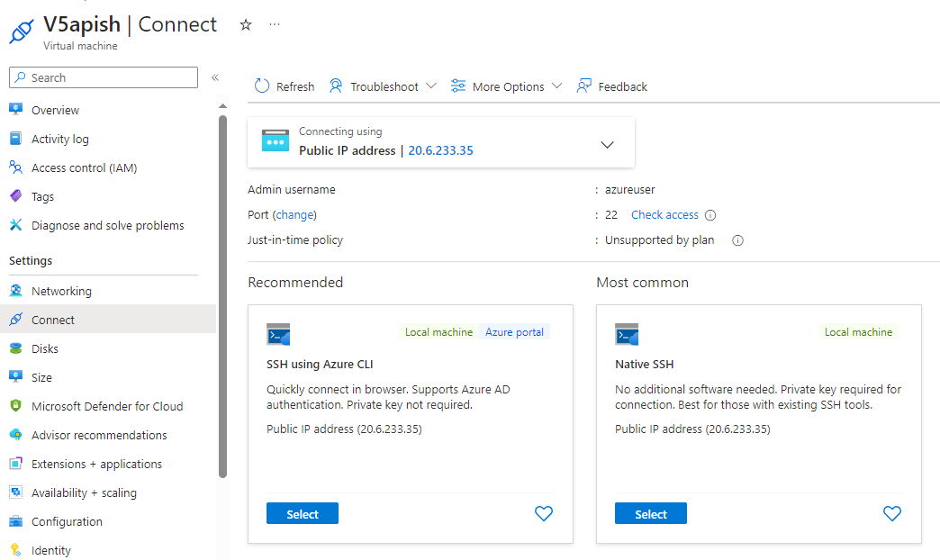Click the Configuration toolbox icon
940x560 pixels.
coord(15,521)
